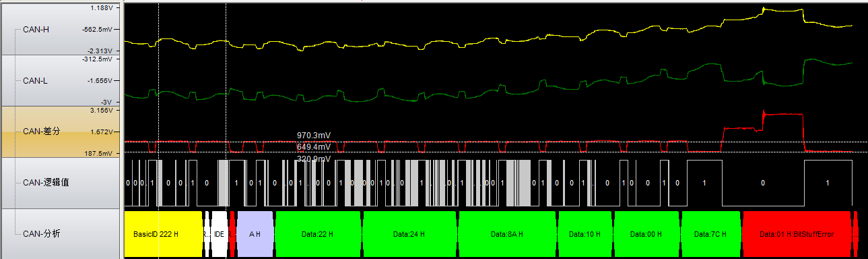Select the CAN-L channel label
868x259 pixels.
pos(36,80)
